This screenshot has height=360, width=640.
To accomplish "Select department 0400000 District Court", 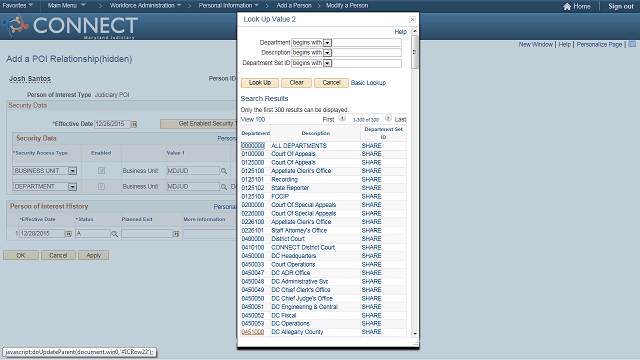I will (x=253, y=239).
